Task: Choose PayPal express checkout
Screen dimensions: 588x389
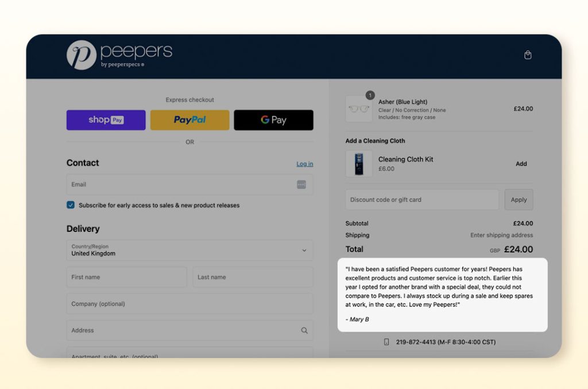Action: [x=189, y=120]
